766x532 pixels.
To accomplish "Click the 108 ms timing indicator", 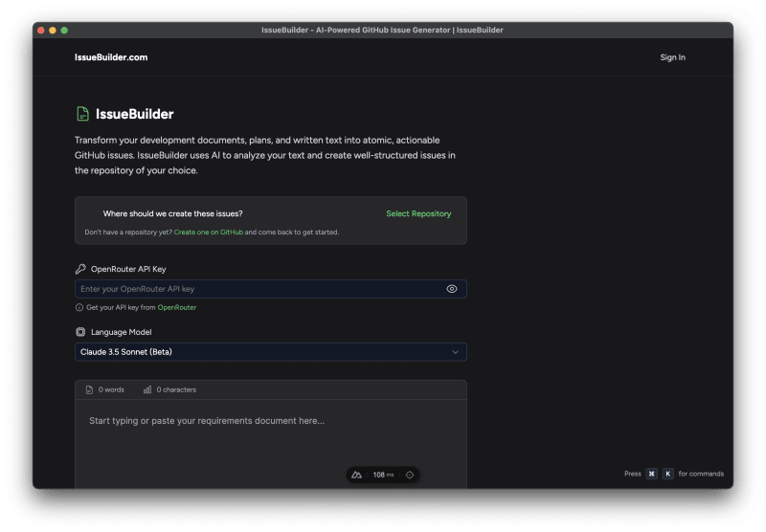I will pyautogui.click(x=383, y=475).
